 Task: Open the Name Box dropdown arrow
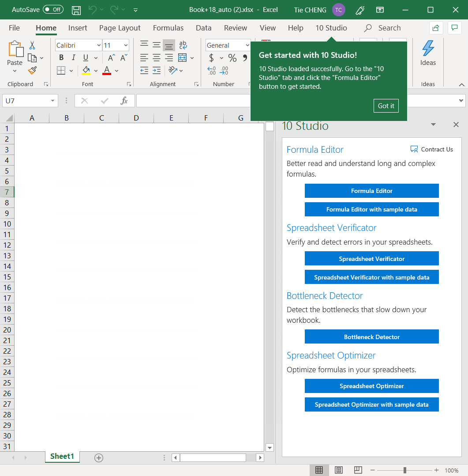coord(52,101)
